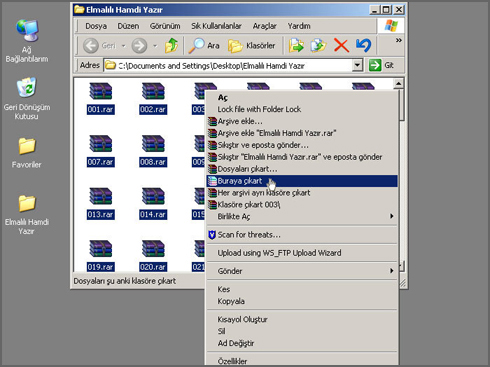Click the Copy To folder toolbar icon

tap(318, 46)
